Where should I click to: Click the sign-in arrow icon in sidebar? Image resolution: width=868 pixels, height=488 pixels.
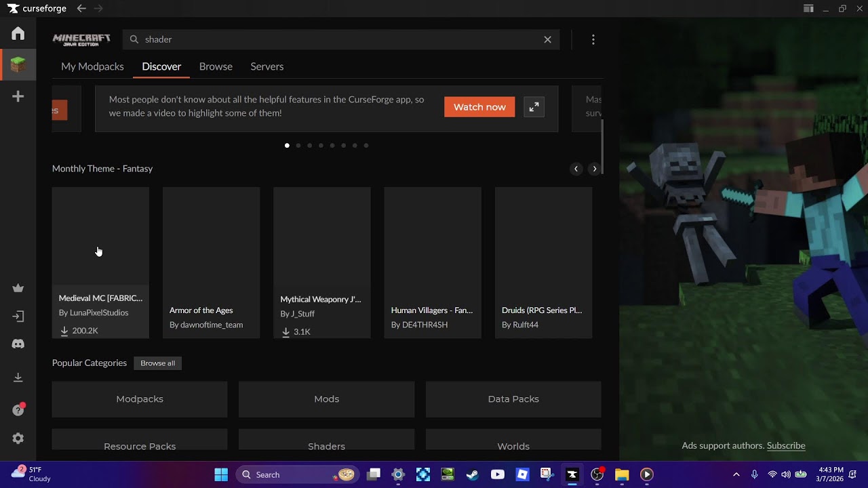tap(18, 317)
